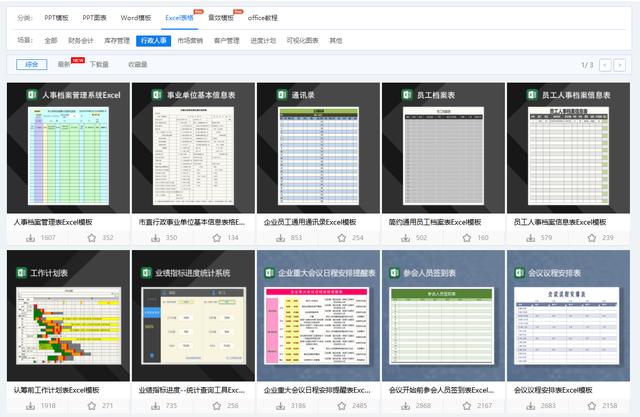This screenshot has width=640, height=417.
Task: Click download icon under 认筹前工作计划表Excel模板
Action: pos(31,406)
